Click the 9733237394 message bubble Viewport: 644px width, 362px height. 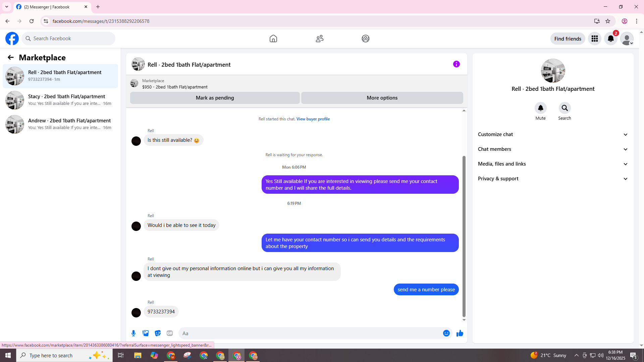click(161, 312)
